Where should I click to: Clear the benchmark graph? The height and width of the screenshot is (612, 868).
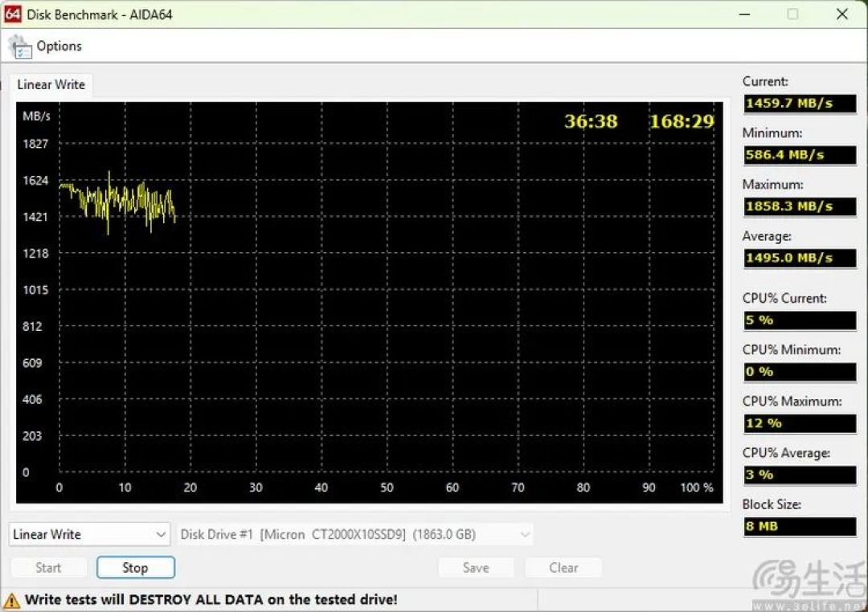[x=563, y=567]
